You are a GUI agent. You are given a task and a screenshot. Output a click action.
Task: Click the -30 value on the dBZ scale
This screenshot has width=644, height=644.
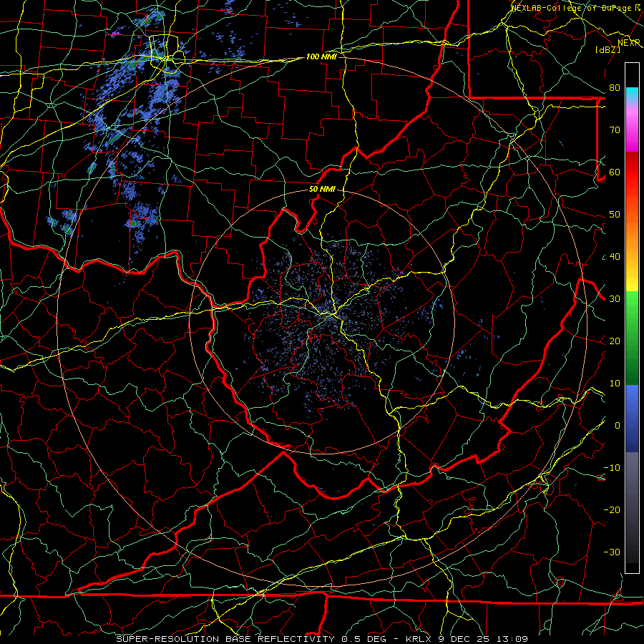612,552
